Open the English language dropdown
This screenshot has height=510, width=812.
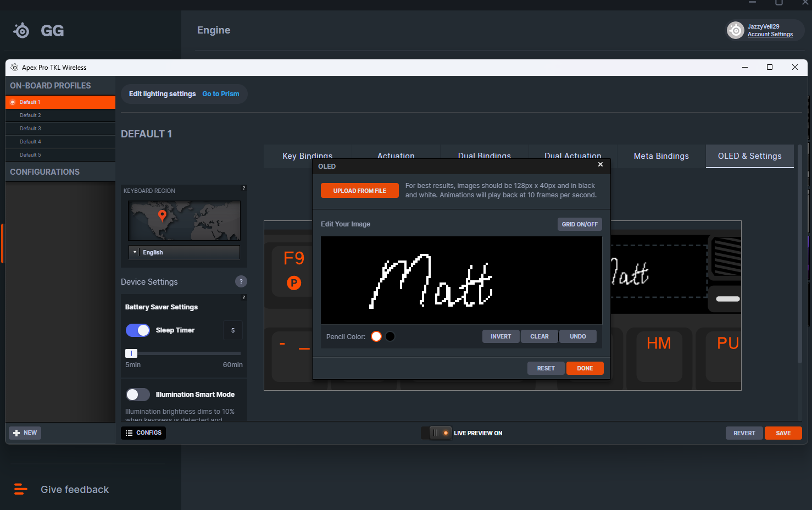click(184, 252)
